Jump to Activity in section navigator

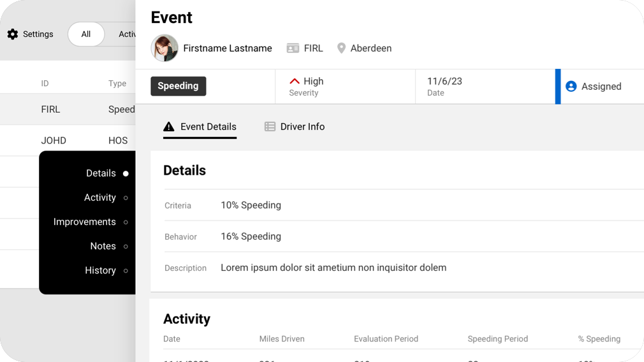point(100,198)
